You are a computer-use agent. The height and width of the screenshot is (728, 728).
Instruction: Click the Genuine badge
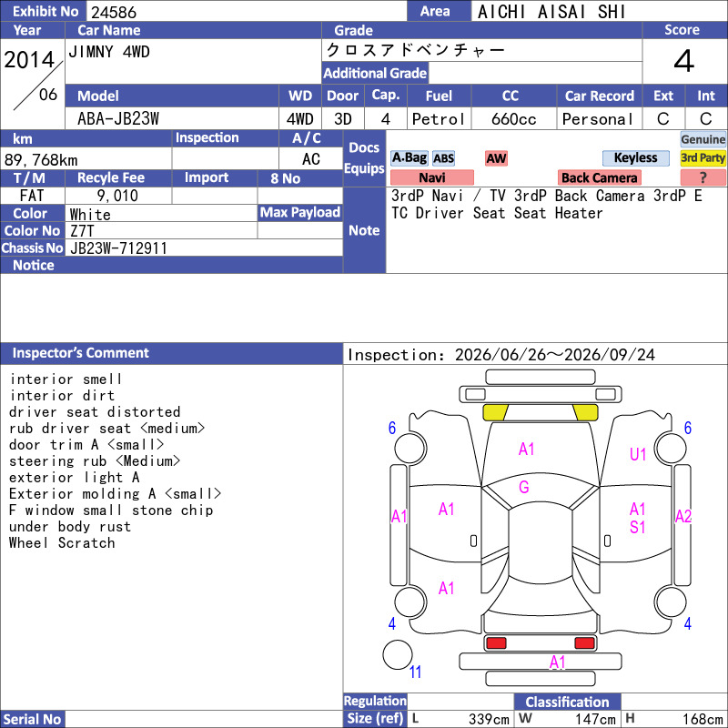[x=703, y=139]
